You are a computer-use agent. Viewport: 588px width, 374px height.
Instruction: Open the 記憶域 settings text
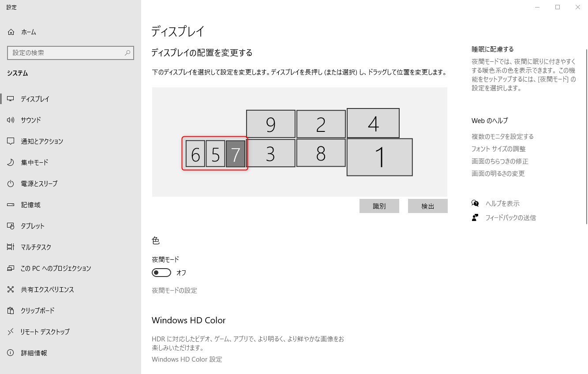click(x=30, y=205)
